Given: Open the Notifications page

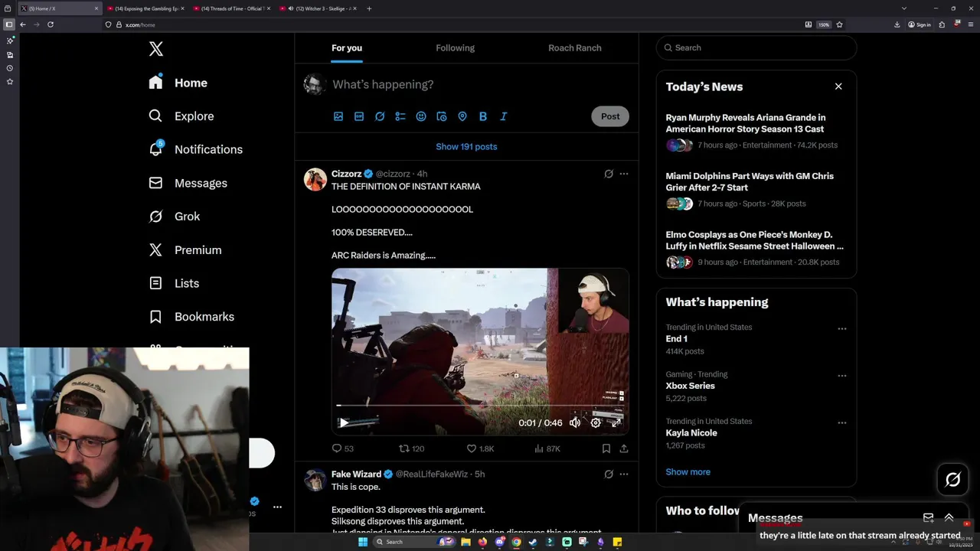Looking at the screenshot, I should pyautogui.click(x=196, y=149).
